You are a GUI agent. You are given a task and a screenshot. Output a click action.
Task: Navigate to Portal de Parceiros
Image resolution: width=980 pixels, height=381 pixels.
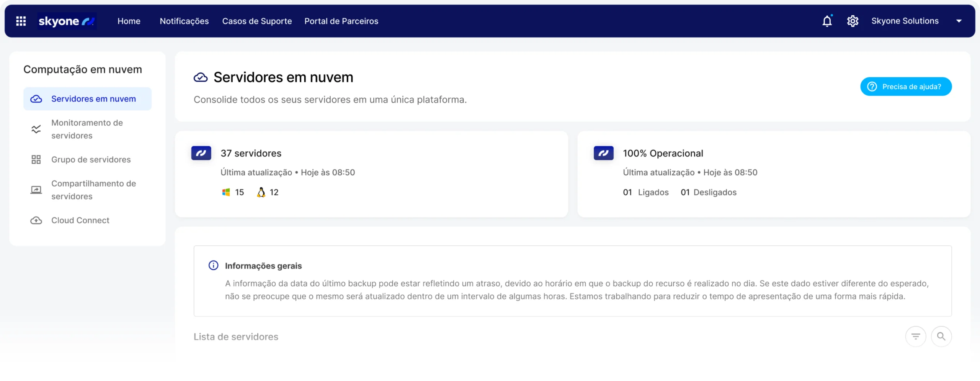tap(341, 21)
